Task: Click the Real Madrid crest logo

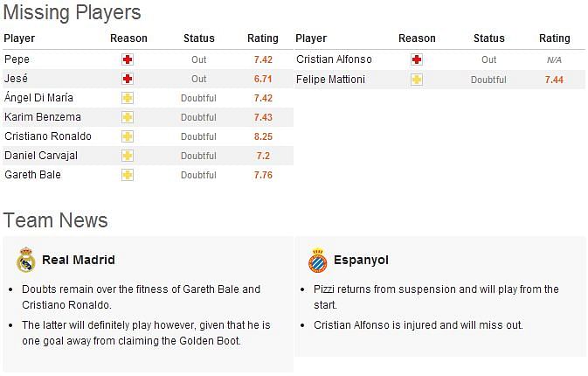Action: pyautogui.click(x=26, y=260)
